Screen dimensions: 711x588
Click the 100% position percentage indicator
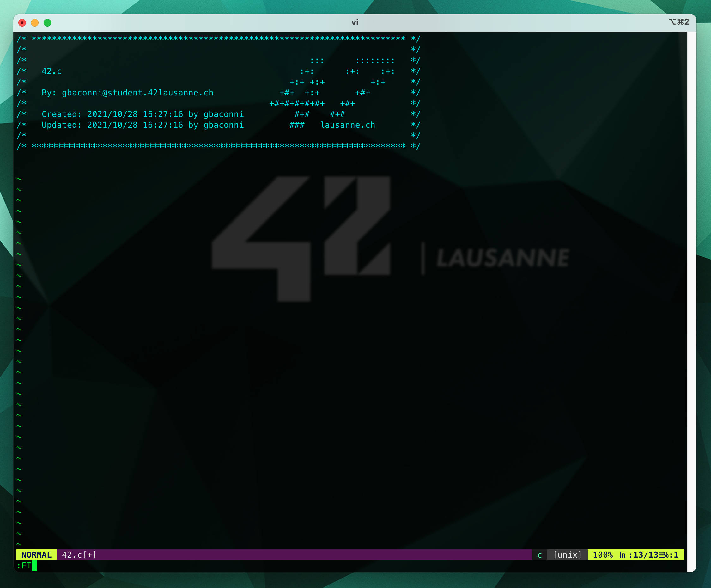click(603, 555)
